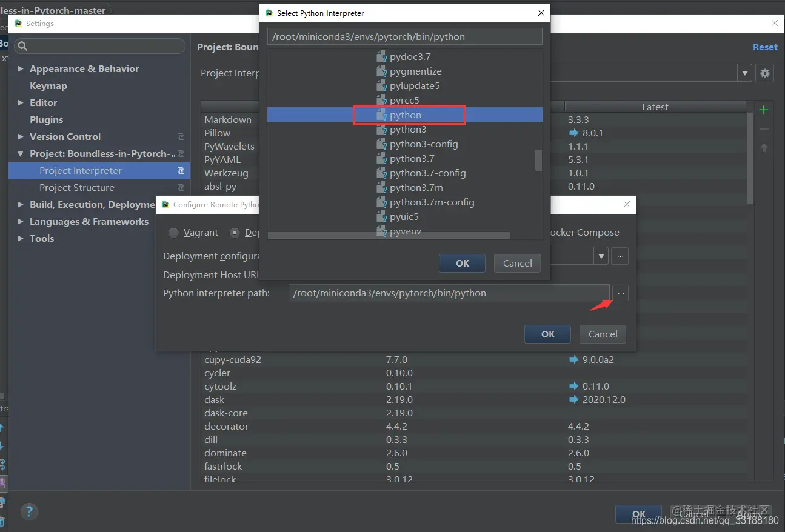Viewport: 785px width, 532px height.
Task: Click the Settings search input field
Action: (99, 46)
